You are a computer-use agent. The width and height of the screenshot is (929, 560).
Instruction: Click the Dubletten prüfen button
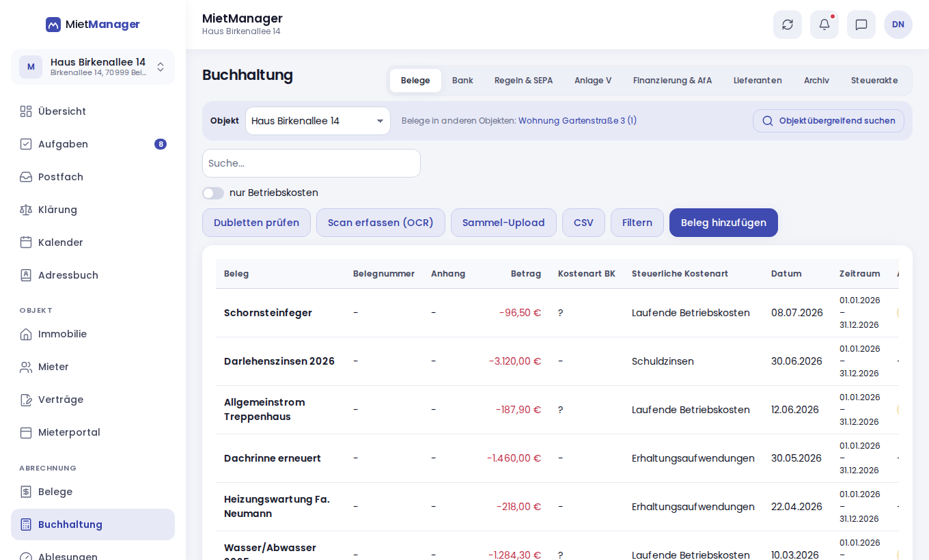[x=256, y=223]
